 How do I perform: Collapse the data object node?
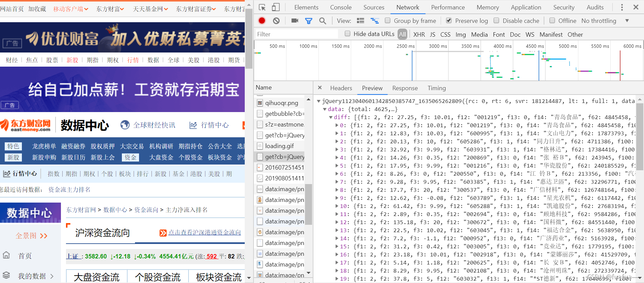[x=325, y=109]
